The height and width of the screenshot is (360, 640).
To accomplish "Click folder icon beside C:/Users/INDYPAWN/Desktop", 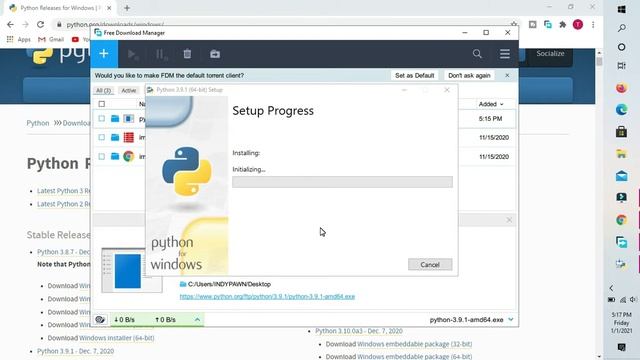I will pyautogui.click(x=183, y=284).
